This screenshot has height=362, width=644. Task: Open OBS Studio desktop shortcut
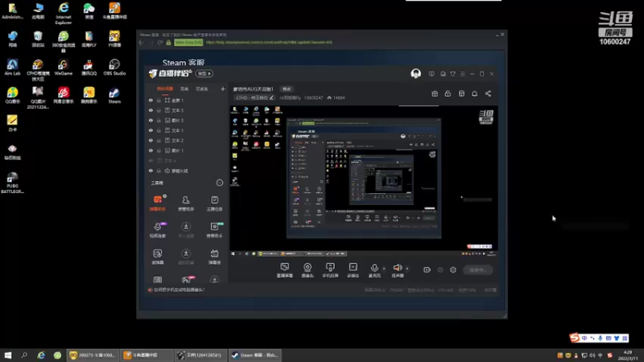pos(114,68)
